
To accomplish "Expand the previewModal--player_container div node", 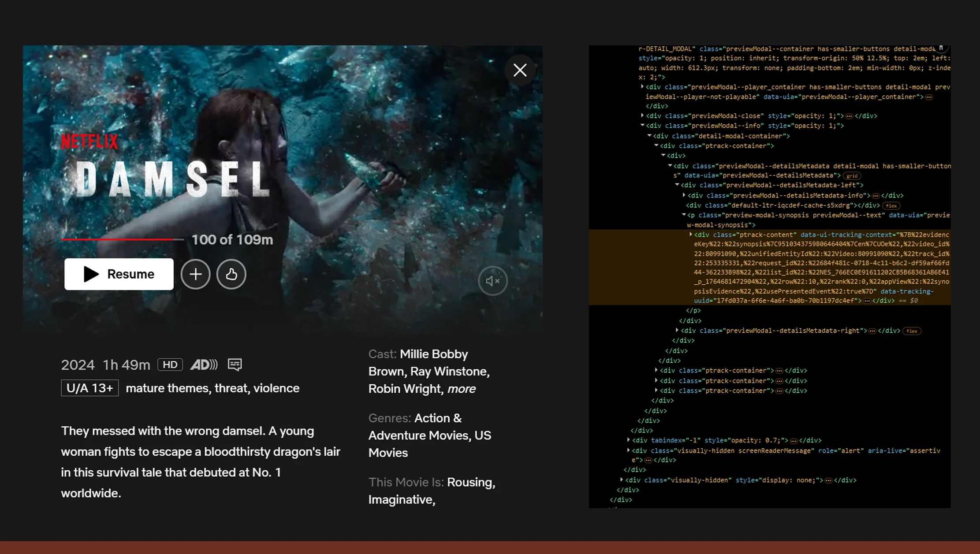I will 642,87.
